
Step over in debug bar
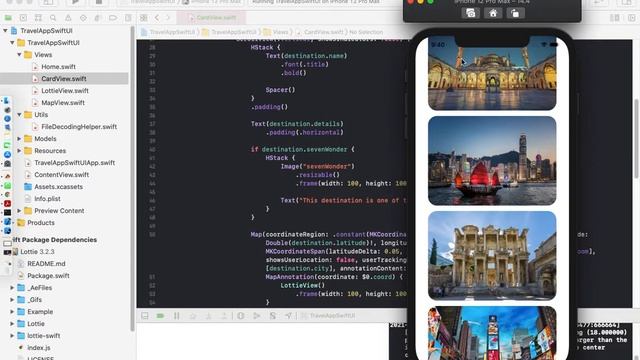193,316
